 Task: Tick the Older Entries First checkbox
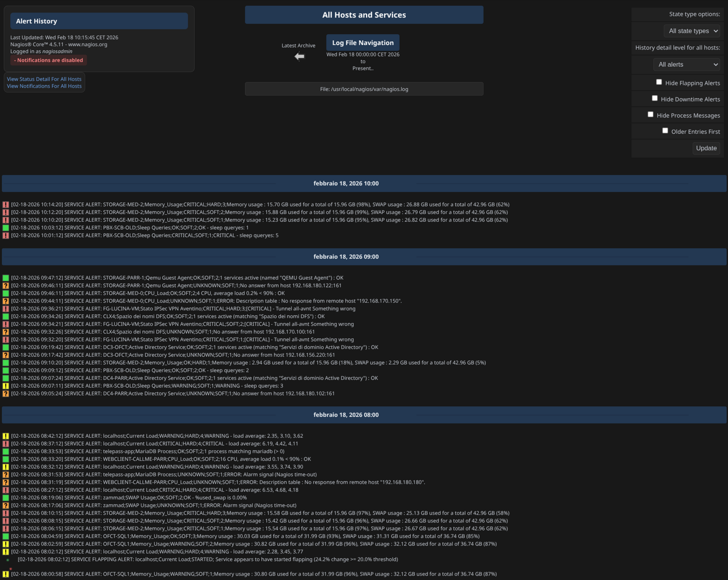tap(665, 131)
